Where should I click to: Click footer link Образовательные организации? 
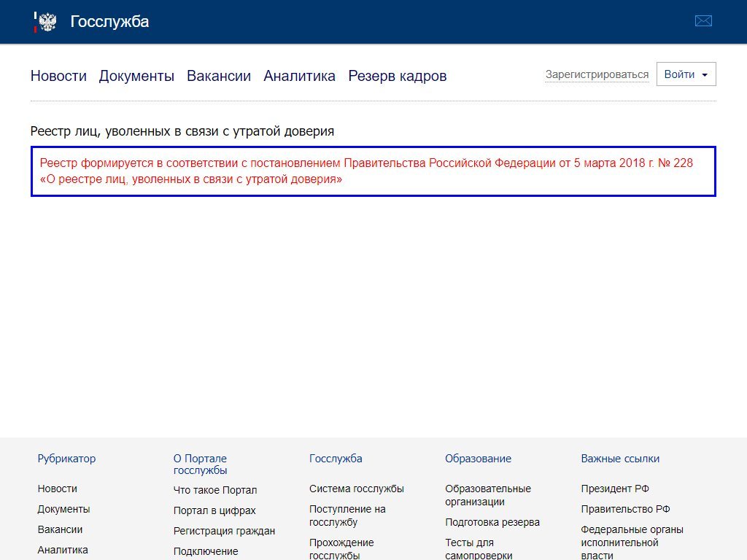(487, 495)
